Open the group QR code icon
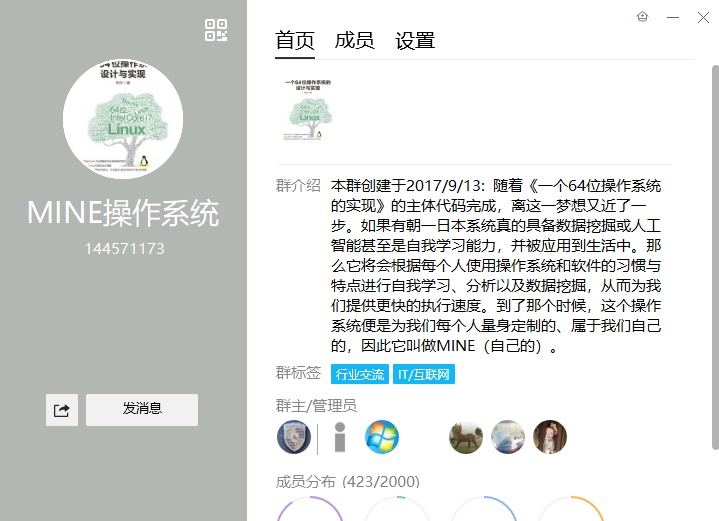 coord(216,30)
